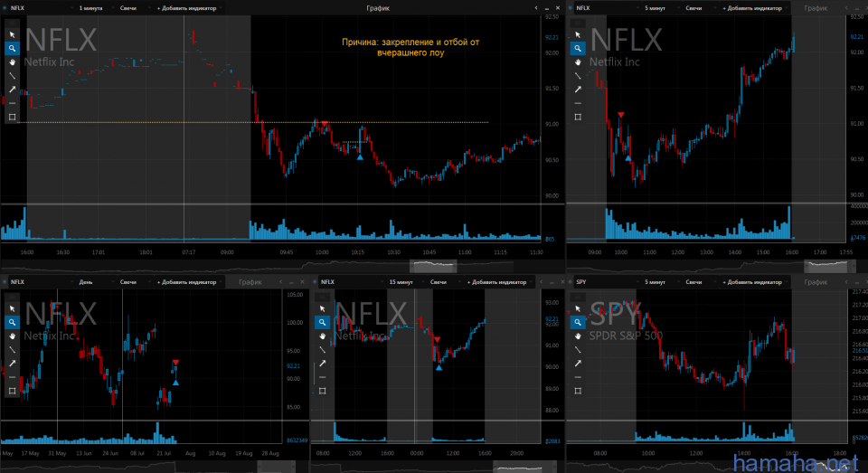Click Добавить индикатор in the SPY chart

[x=753, y=282]
